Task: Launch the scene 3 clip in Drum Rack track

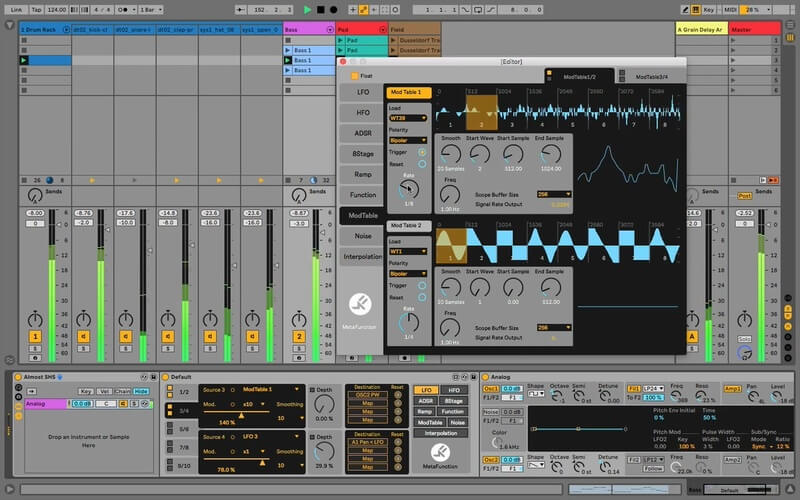Action: coord(23,60)
